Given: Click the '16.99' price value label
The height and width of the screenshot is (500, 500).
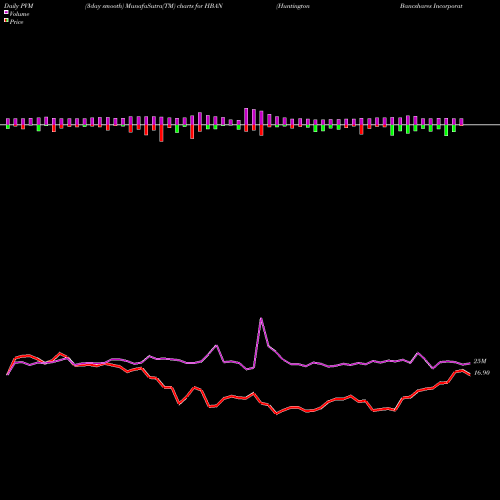Looking at the screenshot, I should pyautogui.click(x=482, y=373).
